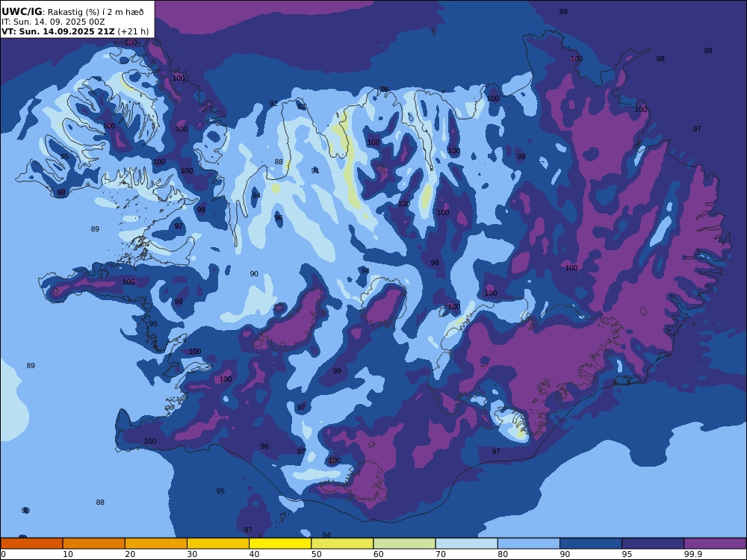Click the title text 'UWC/IG: Rakastig (%) í 2 m hæð'
The height and width of the screenshot is (560, 747).
click(x=72, y=12)
